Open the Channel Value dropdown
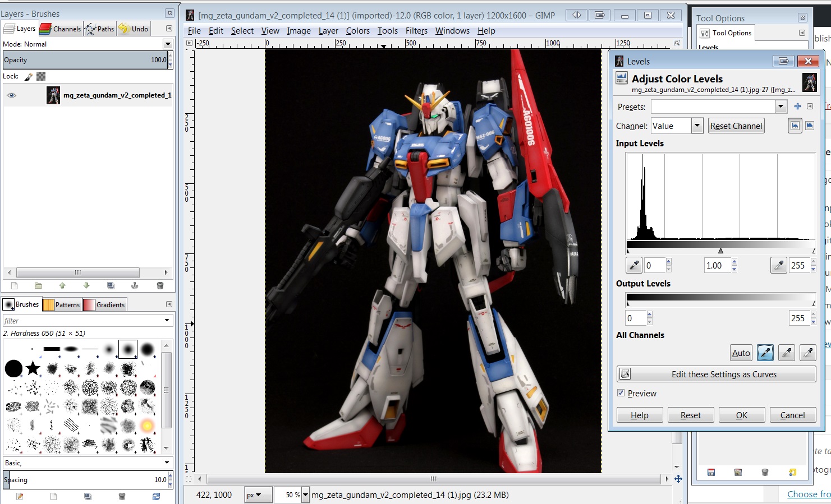The image size is (831, 504). coord(697,126)
